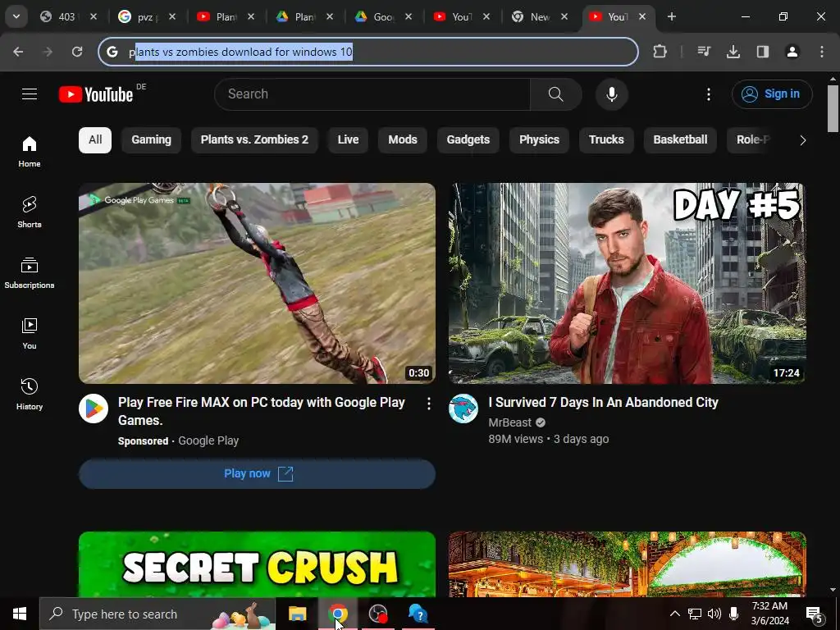Click the search magnifier button
Viewport: 840px width, 630px height.
pyautogui.click(x=555, y=94)
